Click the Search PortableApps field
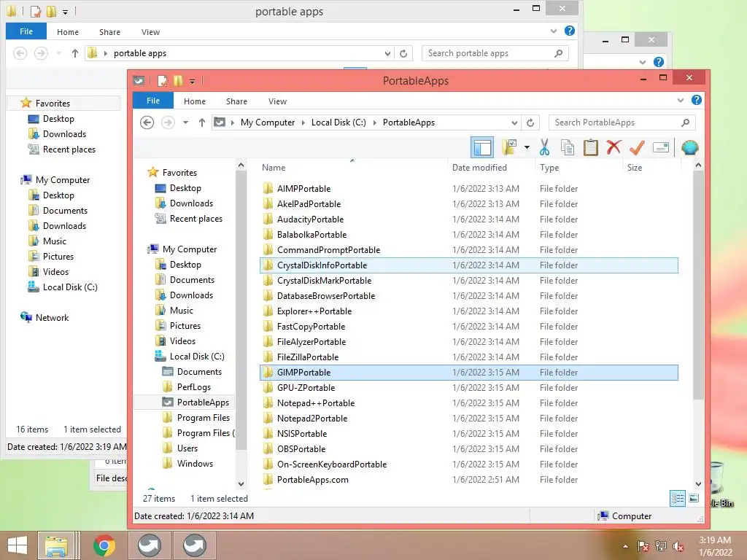This screenshot has width=747, height=560. [x=622, y=122]
